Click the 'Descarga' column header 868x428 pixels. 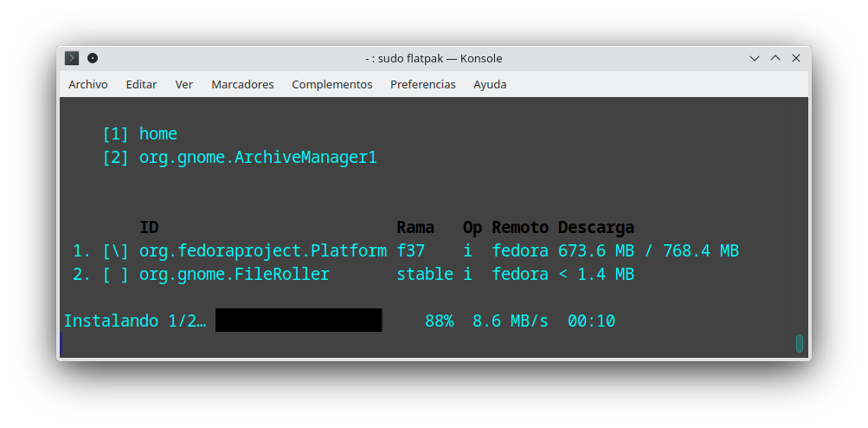(x=595, y=228)
